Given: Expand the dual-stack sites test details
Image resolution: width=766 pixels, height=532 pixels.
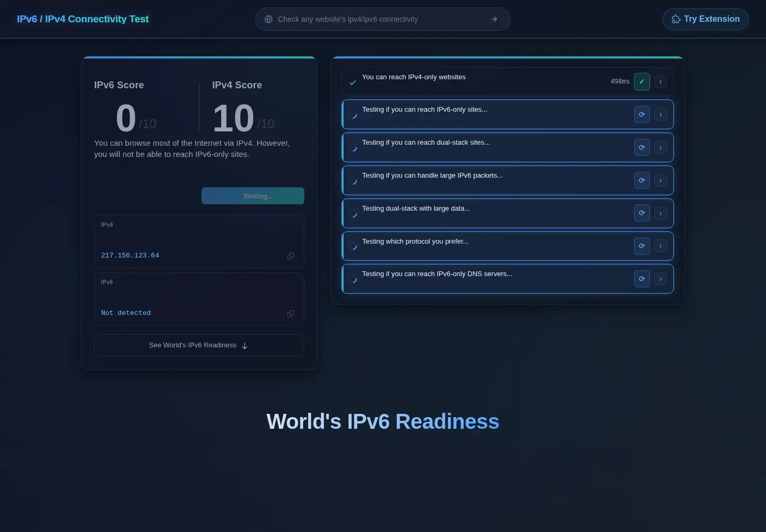Looking at the screenshot, I should (661, 147).
